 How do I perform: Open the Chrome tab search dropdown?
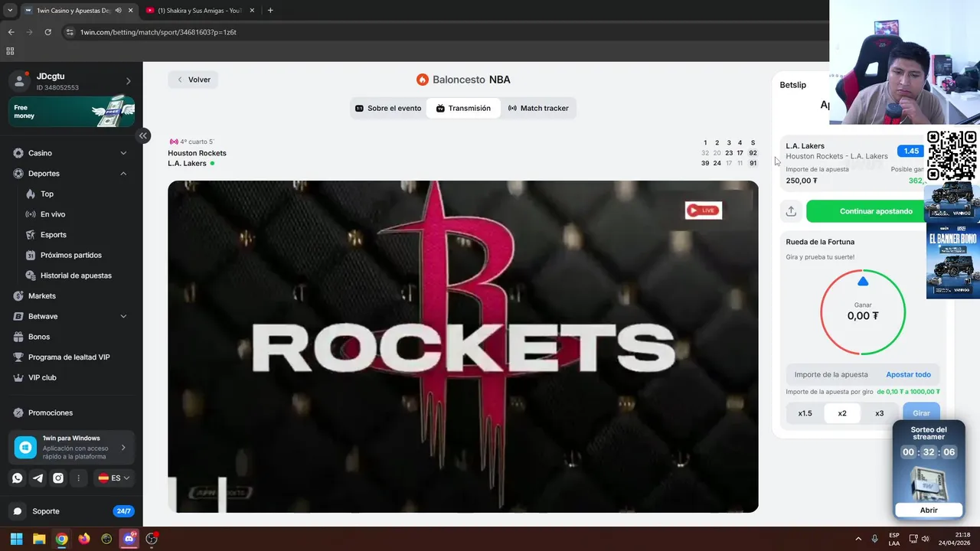click(x=10, y=11)
